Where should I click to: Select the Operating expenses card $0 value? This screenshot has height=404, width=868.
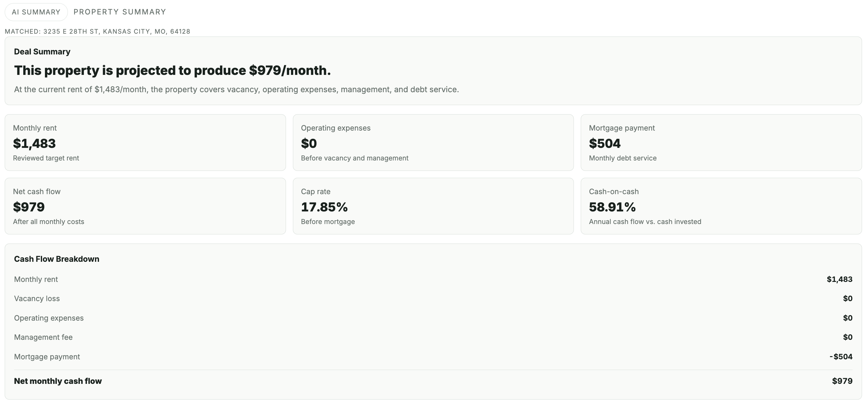click(309, 143)
